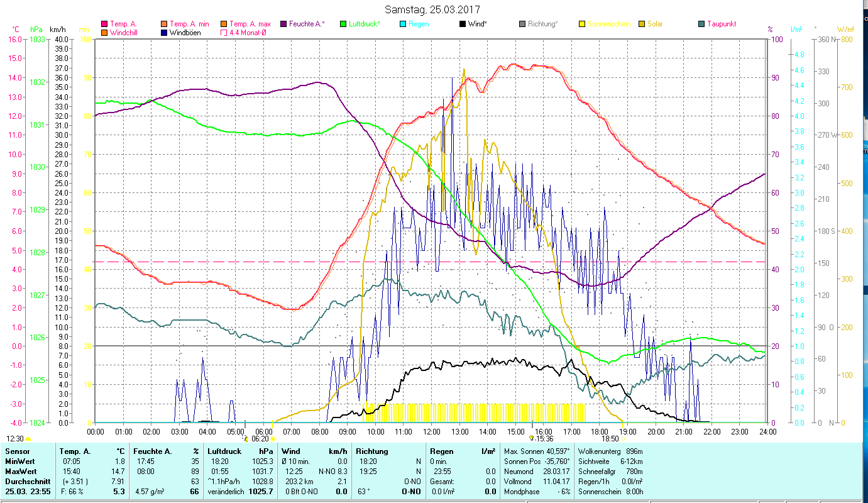Click the Temp. A. min legend label
The height and width of the screenshot is (503, 868).
[x=189, y=24]
